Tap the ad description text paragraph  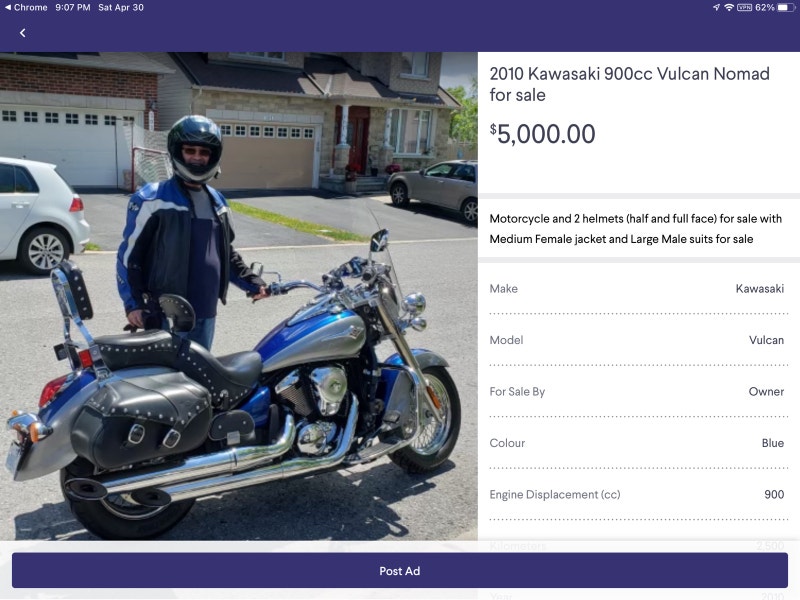[x=637, y=227]
